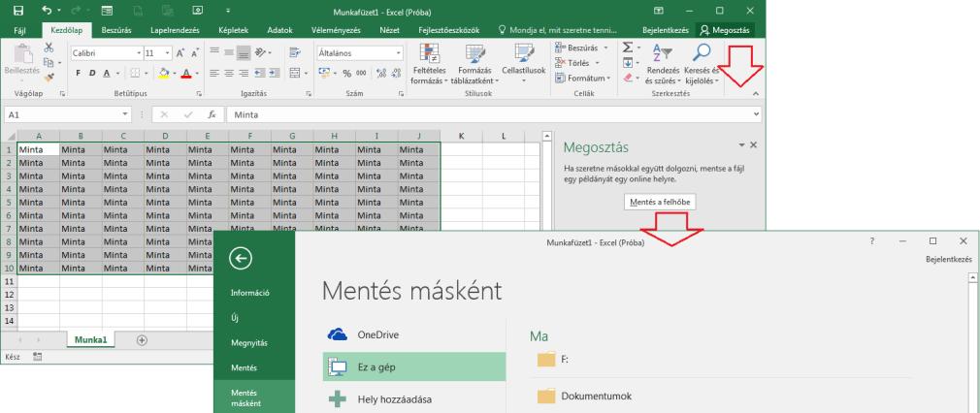Viewport: 980px width, 413px height.
Task: Click the decrease indent icon
Action: (259, 73)
